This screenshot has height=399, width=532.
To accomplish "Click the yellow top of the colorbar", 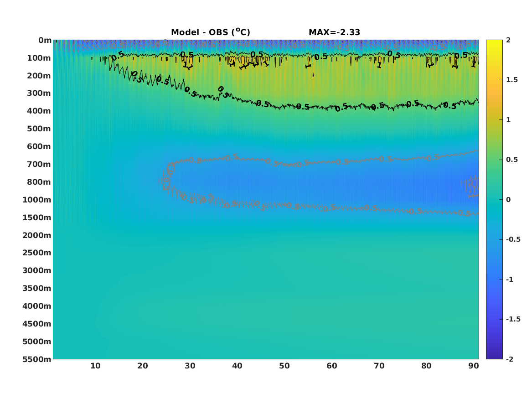I will [494, 42].
